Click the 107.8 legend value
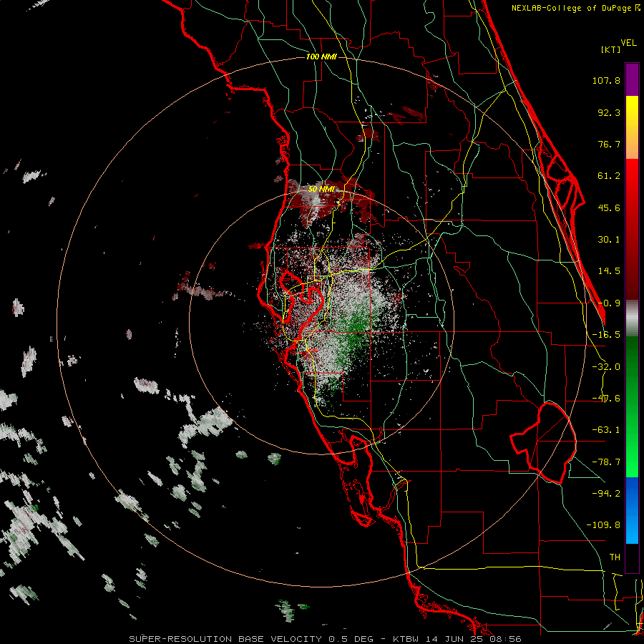 click(x=606, y=80)
